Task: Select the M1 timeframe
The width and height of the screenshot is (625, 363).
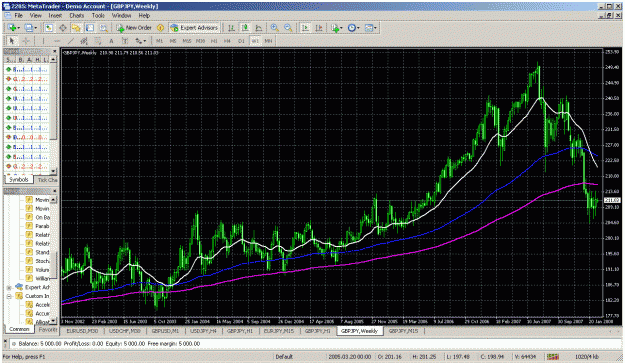Action: [159, 41]
